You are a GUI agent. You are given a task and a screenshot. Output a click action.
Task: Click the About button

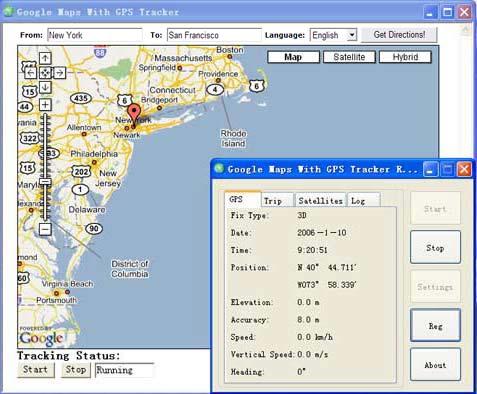coord(435,365)
